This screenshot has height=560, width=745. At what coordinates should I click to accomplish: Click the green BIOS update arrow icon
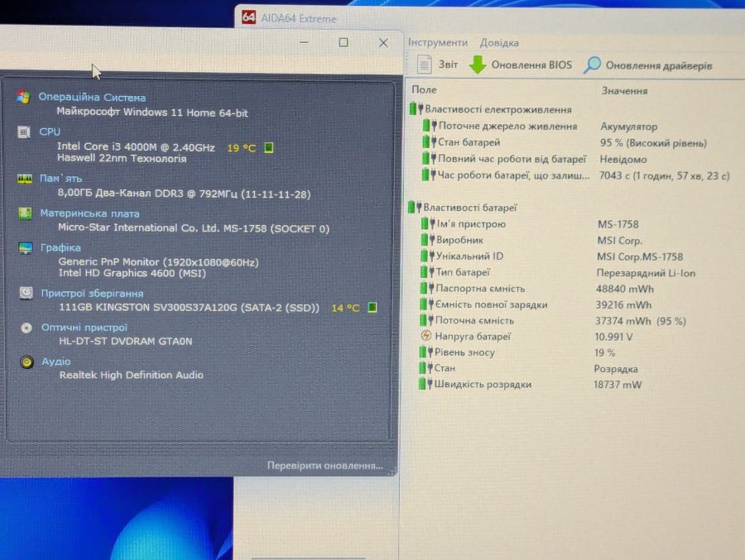pos(478,65)
